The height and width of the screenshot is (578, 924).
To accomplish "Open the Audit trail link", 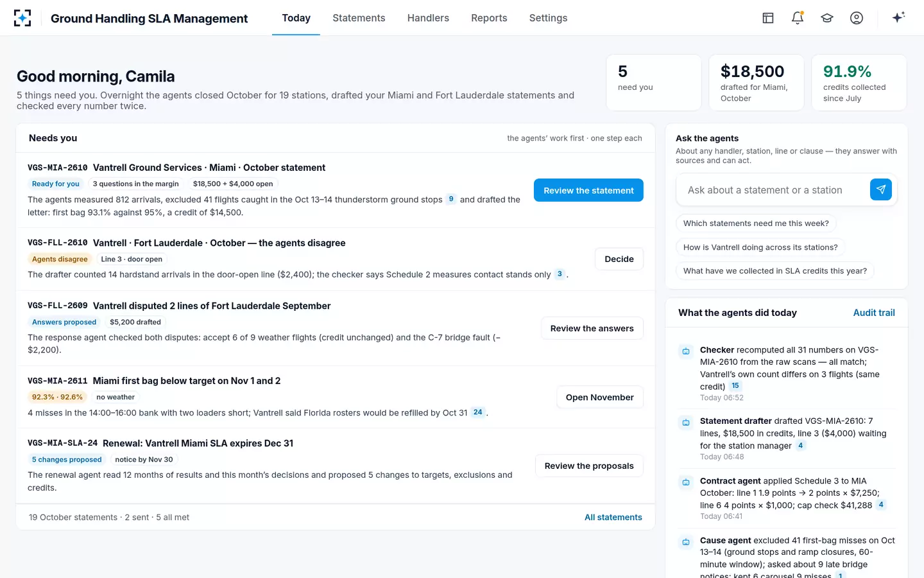I will (x=874, y=313).
